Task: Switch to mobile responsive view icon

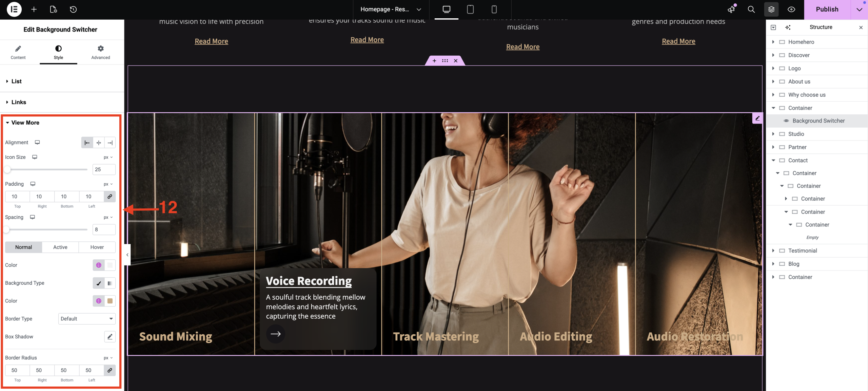Action: 494,9
